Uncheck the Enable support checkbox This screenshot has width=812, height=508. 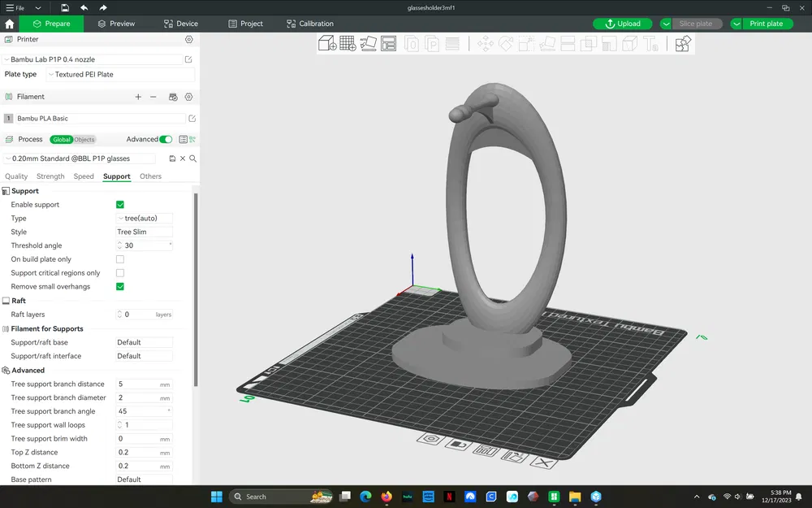pos(120,205)
